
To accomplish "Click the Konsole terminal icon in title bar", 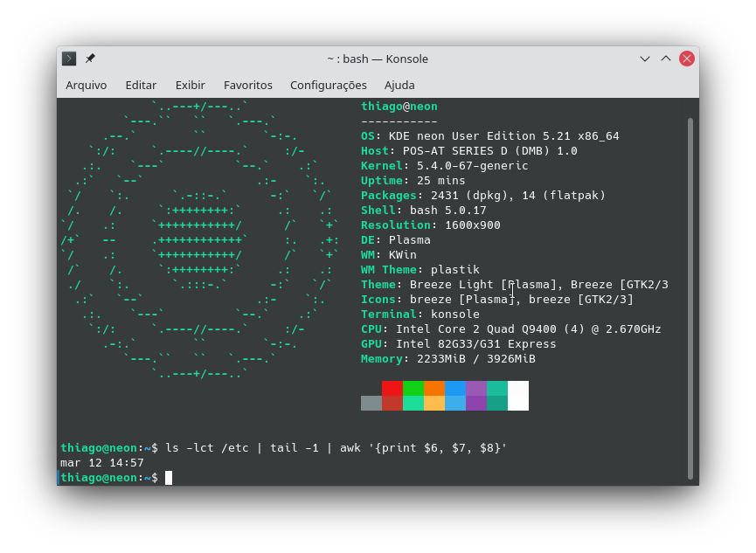I will coord(69,59).
